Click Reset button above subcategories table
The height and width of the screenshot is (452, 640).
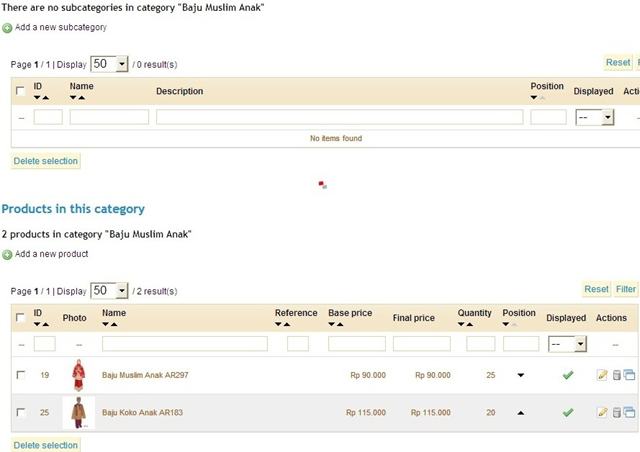pos(618,62)
